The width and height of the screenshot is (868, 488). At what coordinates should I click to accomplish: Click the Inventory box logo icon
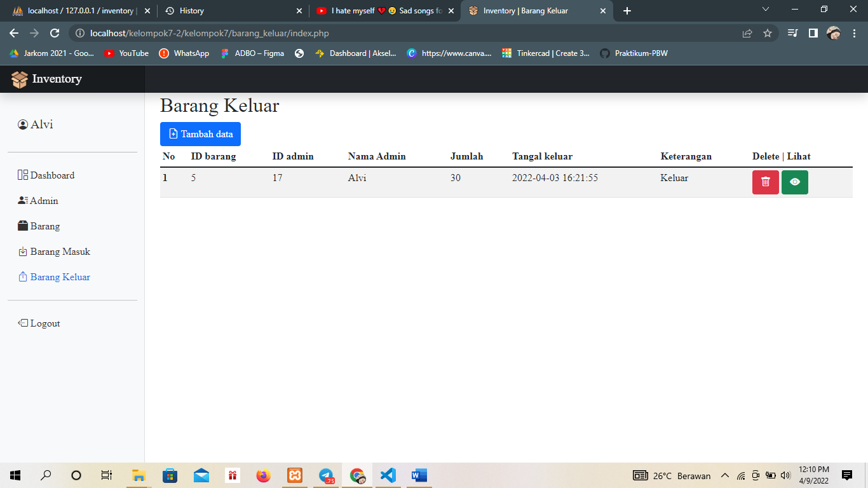(x=18, y=79)
